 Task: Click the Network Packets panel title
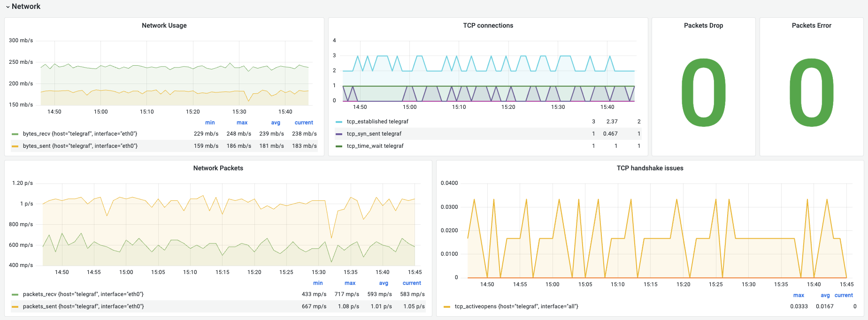coord(218,168)
